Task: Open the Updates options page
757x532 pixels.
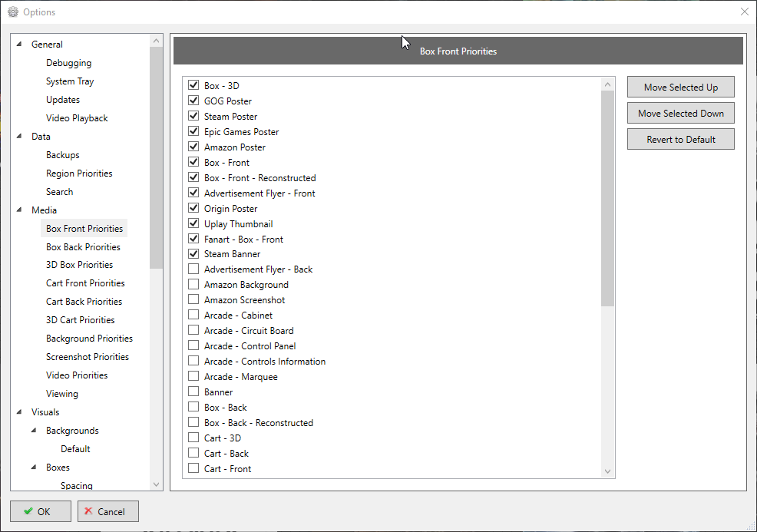Action: click(63, 100)
